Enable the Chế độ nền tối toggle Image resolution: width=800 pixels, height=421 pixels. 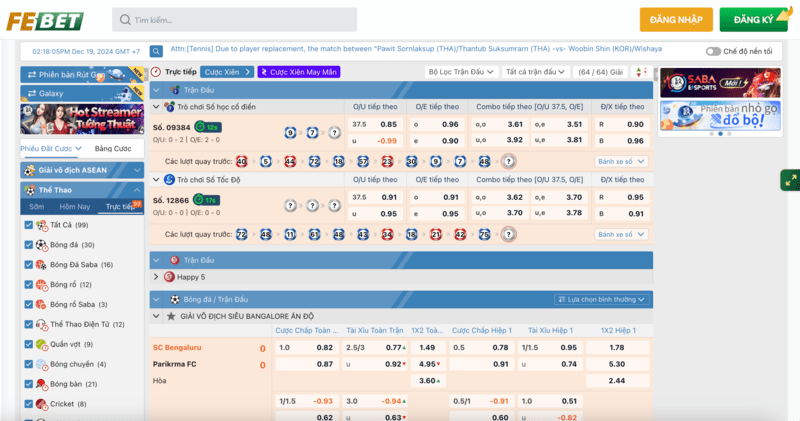click(x=713, y=51)
